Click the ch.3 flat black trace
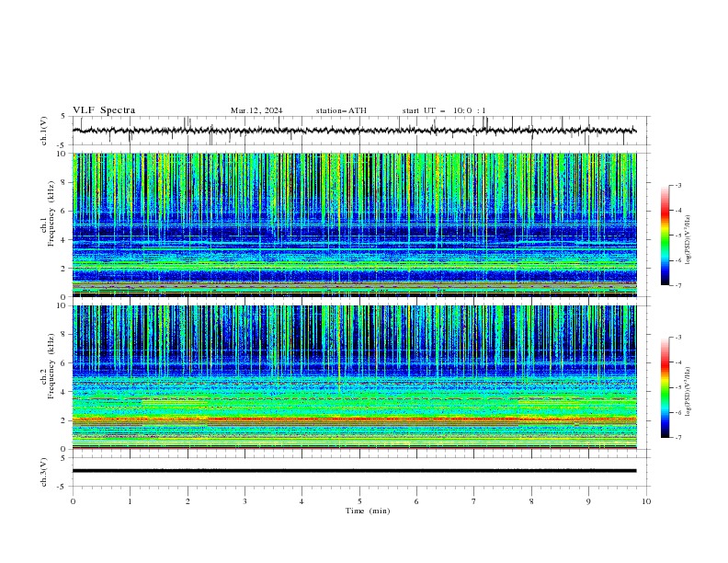The height and width of the screenshot is (563, 728). click(x=354, y=471)
